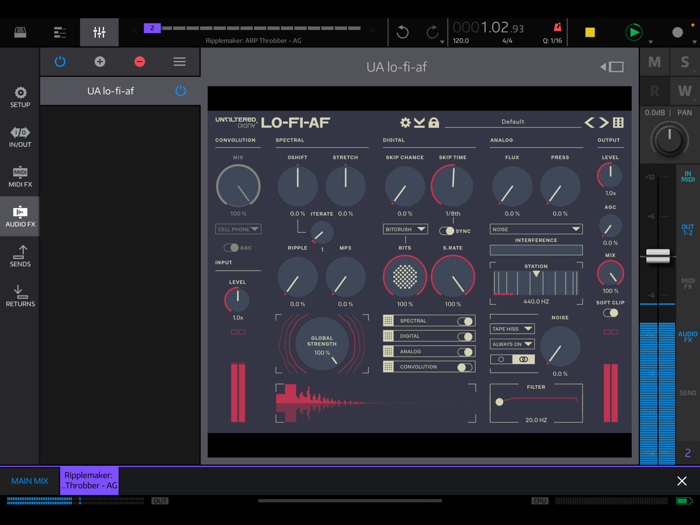
Task: Click the Default preset name field
Action: tap(512, 122)
